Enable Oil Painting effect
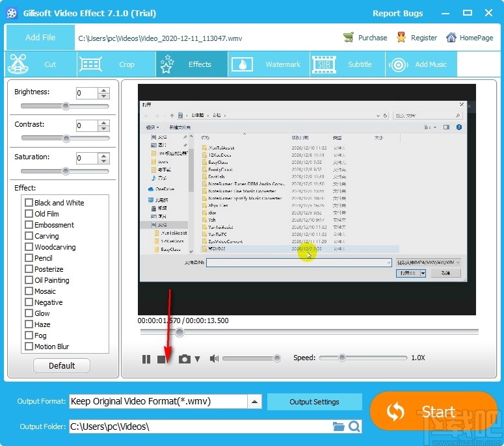 (29, 280)
